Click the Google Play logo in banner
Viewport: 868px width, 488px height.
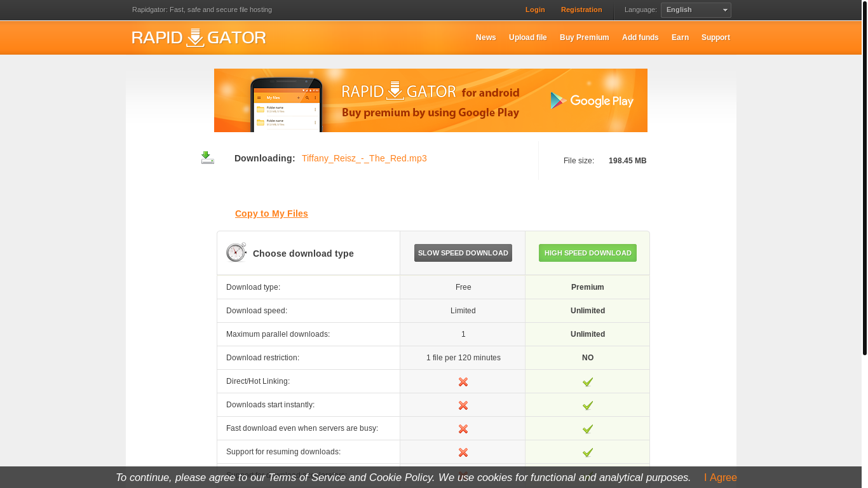pyautogui.click(x=592, y=100)
